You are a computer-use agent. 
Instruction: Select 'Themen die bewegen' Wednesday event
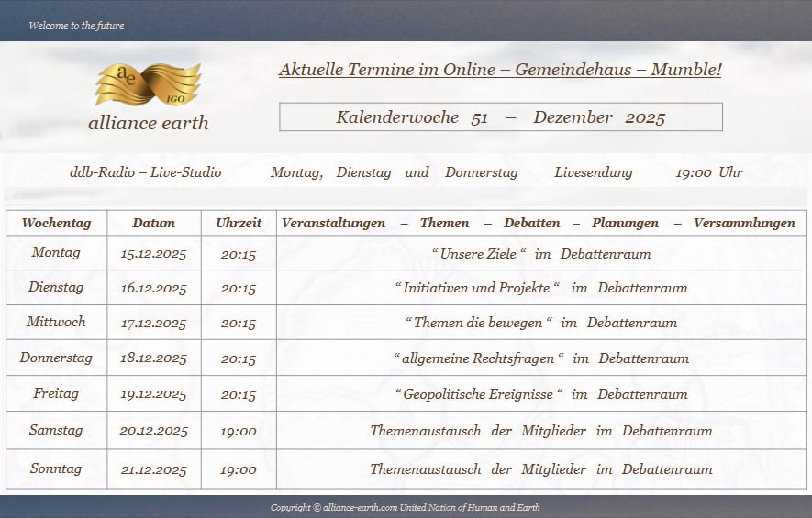coord(541,323)
